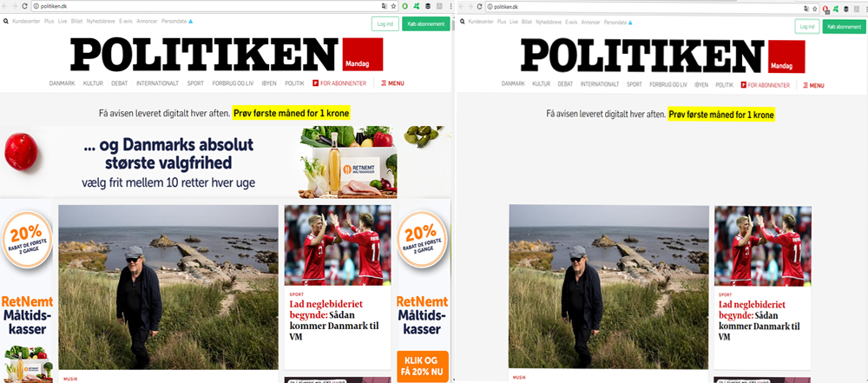Viewport: 868px width, 383px height.
Task: Open the SPORT section in the right window
Action: coord(635,85)
